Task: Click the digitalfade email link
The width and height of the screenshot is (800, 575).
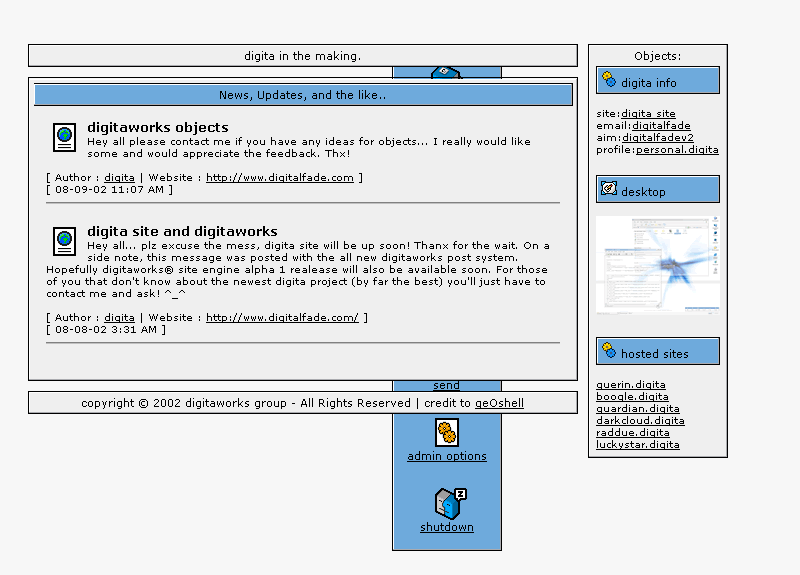Action: point(661,126)
